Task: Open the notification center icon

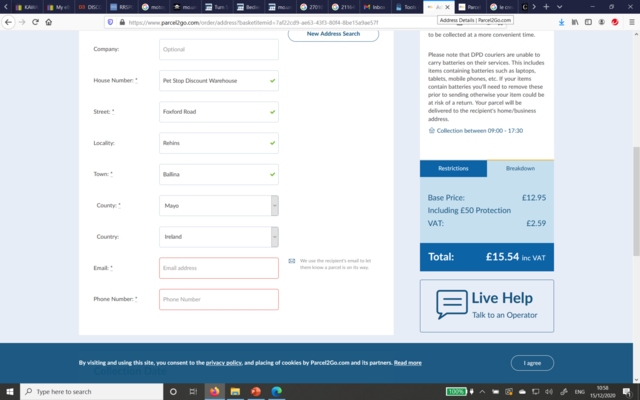Action: [627, 392]
